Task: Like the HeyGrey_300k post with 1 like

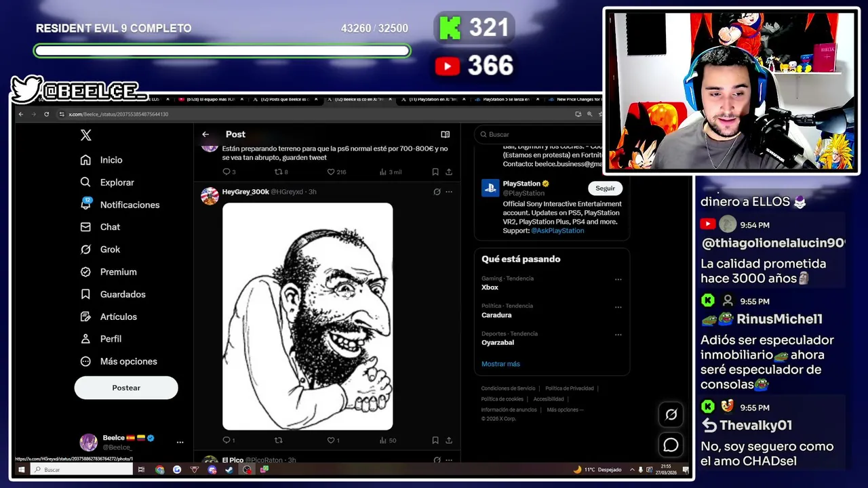Action: 334,441
